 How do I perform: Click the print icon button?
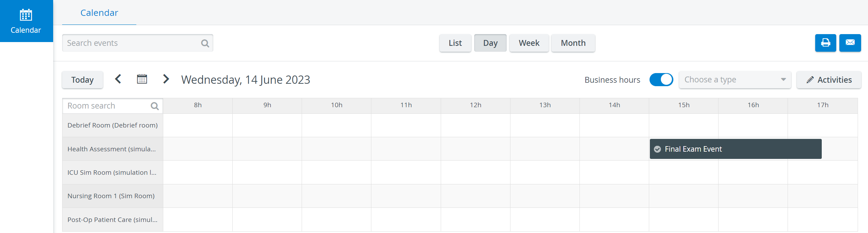click(x=826, y=43)
